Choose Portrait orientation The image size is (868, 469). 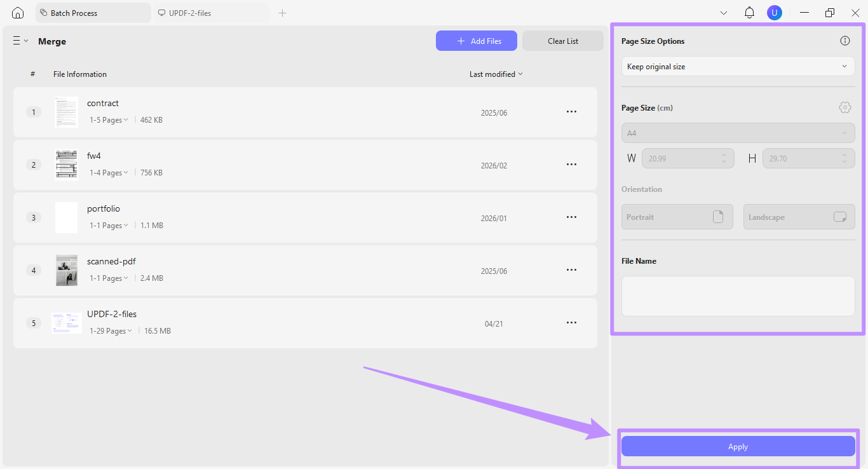[677, 217]
